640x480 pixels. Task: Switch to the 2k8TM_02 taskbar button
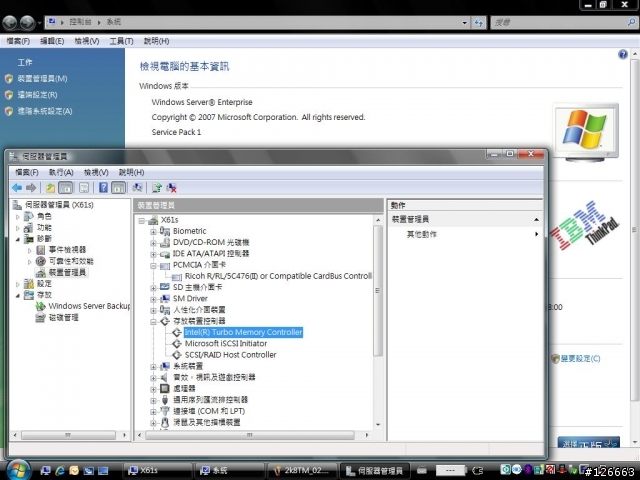coord(302,471)
